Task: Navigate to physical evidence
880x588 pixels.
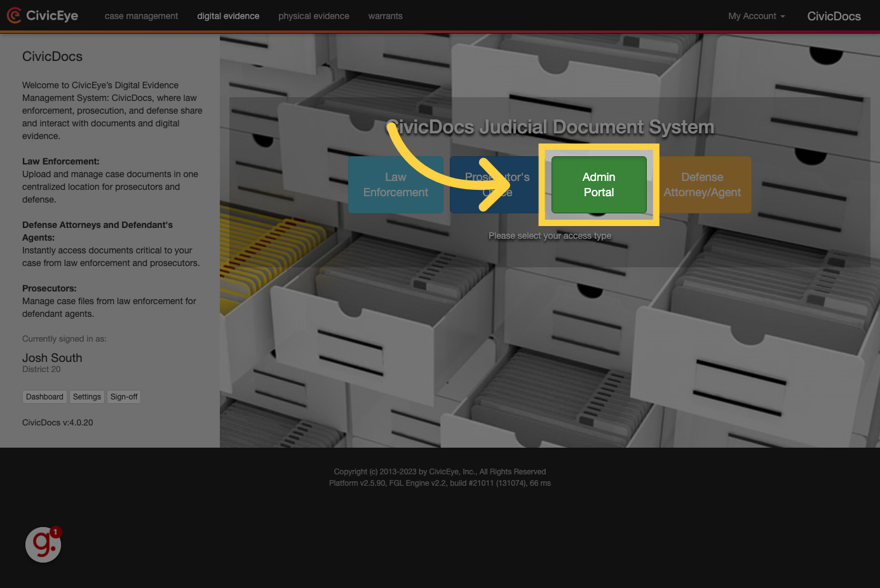Action: pos(313,16)
